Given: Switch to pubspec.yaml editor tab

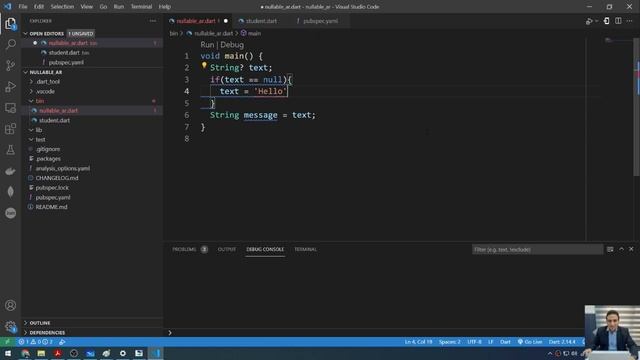Looking at the screenshot, I should point(320,21).
